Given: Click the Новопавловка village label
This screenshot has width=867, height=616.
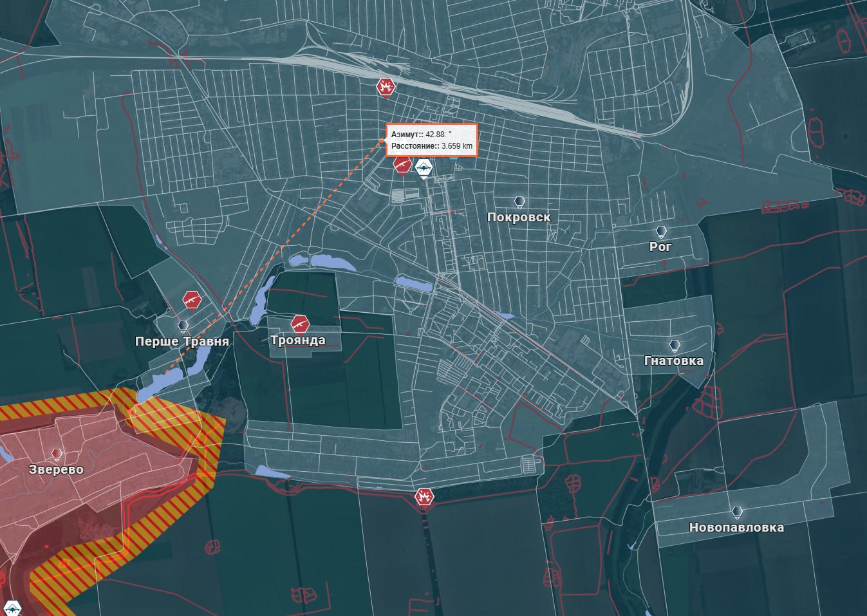Looking at the screenshot, I should coord(736,528).
